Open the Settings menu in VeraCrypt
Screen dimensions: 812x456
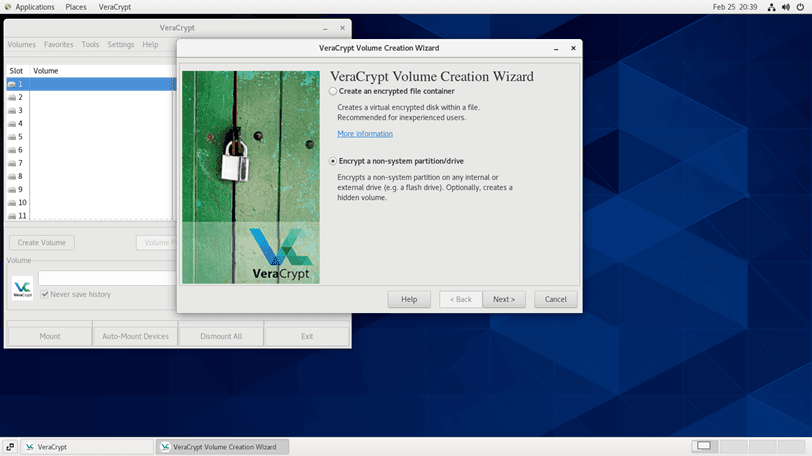click(x=121, y=45)
